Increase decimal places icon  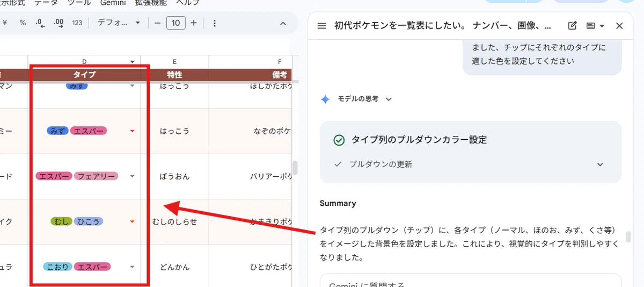(x=59, y=23)
